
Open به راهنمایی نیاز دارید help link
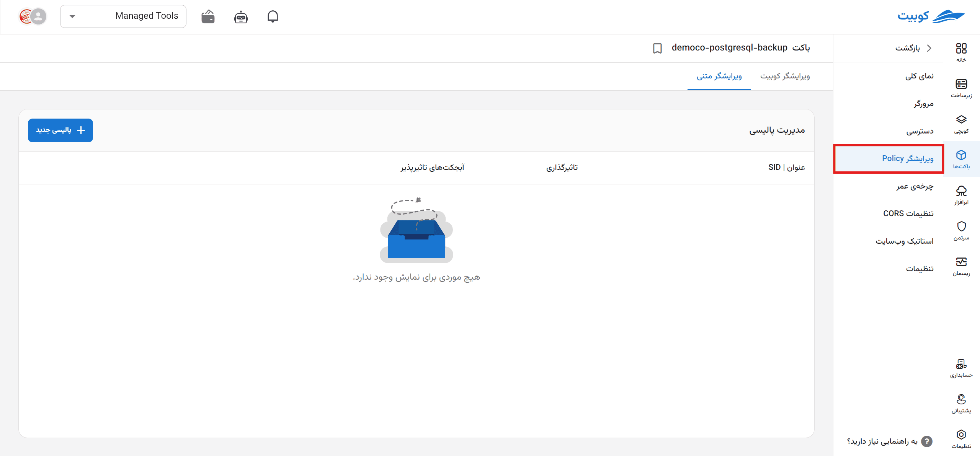(x=889, y=441)
